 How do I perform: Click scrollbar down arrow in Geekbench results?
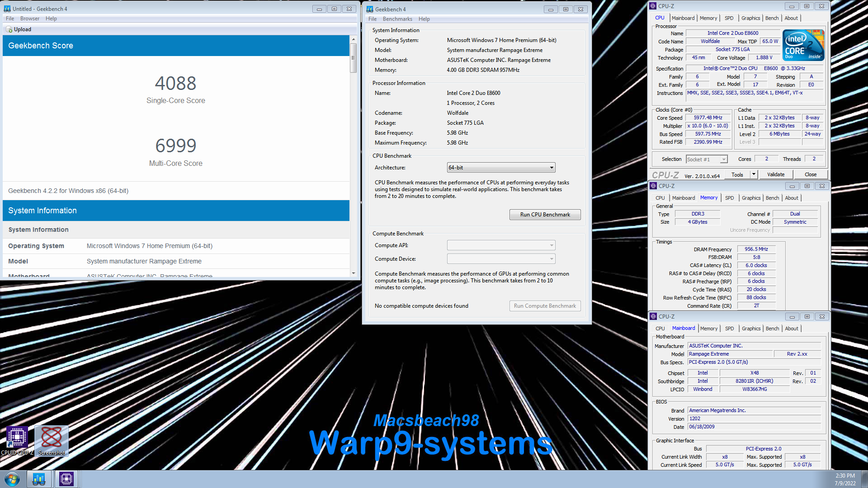354,273
